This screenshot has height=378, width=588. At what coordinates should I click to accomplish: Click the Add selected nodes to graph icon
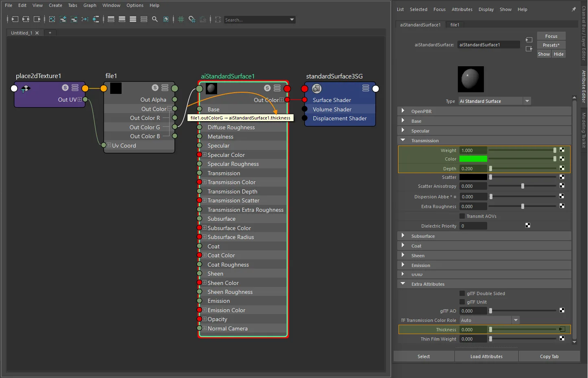click(63, 19)
